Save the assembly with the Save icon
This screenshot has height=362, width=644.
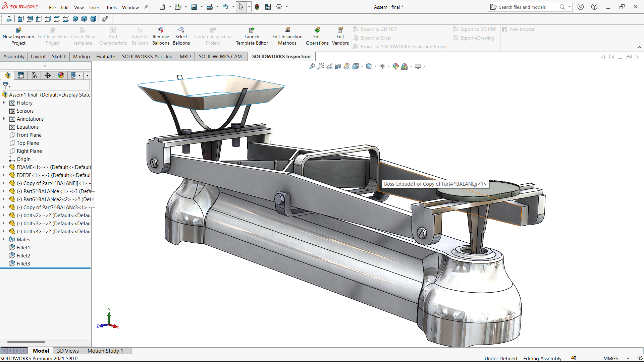tap(194, 7)
